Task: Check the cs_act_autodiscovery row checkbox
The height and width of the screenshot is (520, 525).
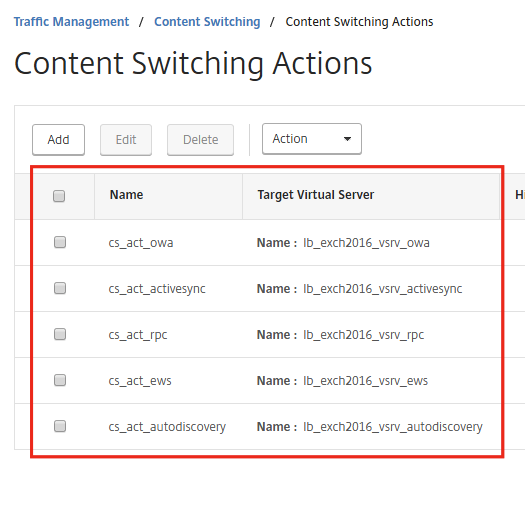Action: click(x=60, y=426)
